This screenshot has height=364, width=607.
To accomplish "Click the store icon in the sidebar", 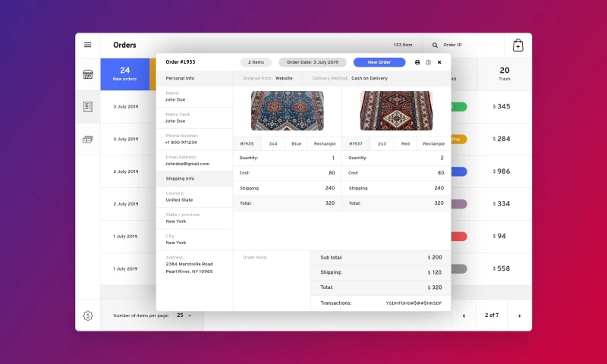I will 88,74.
